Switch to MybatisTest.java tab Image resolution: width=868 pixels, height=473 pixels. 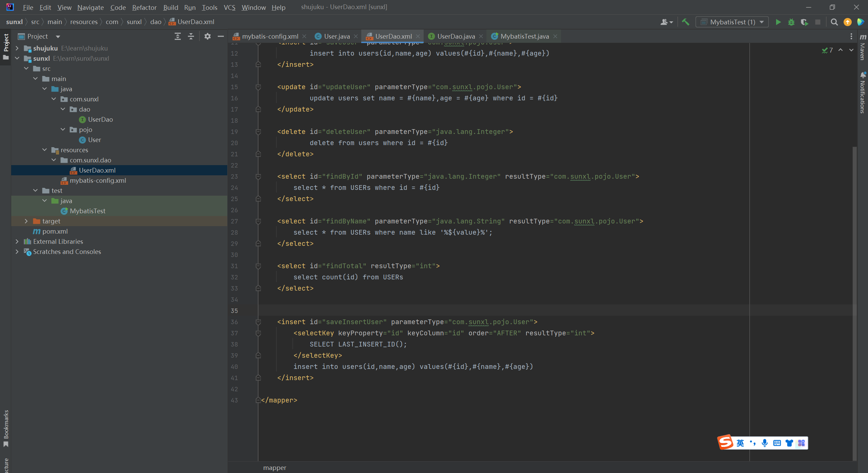(x=524, y=36)
